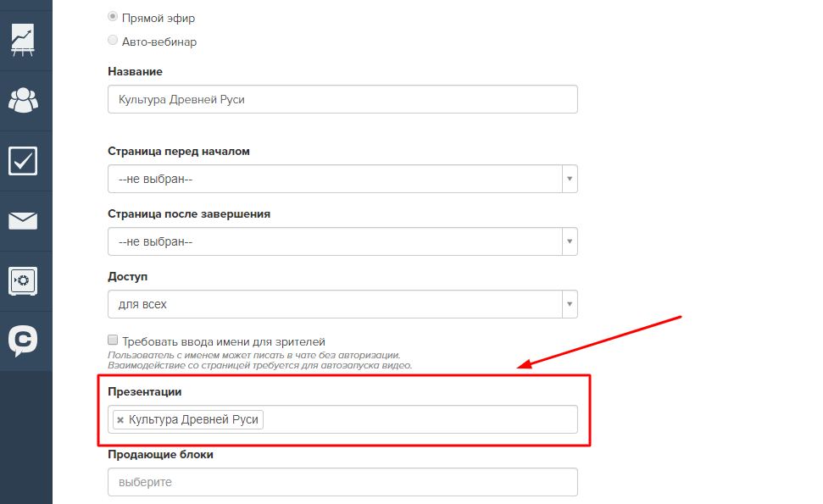This screenshot has height=504, width=823.
Task: Select the Авто-вебинар radio button
Action: (113, 41)
